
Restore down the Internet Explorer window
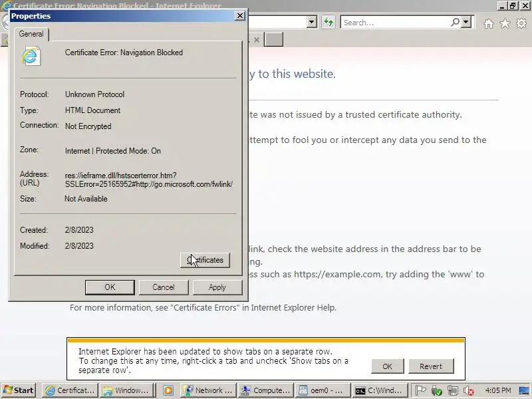pos(513,5)
